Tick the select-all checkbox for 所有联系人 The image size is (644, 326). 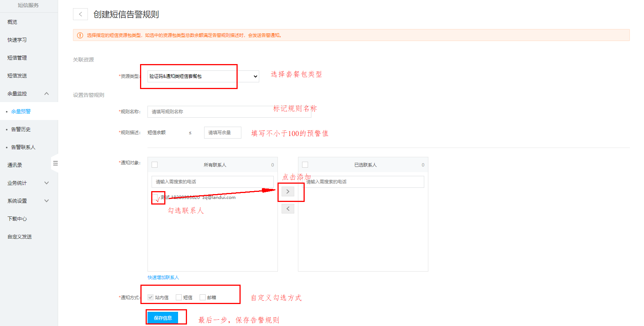[155, 165]
